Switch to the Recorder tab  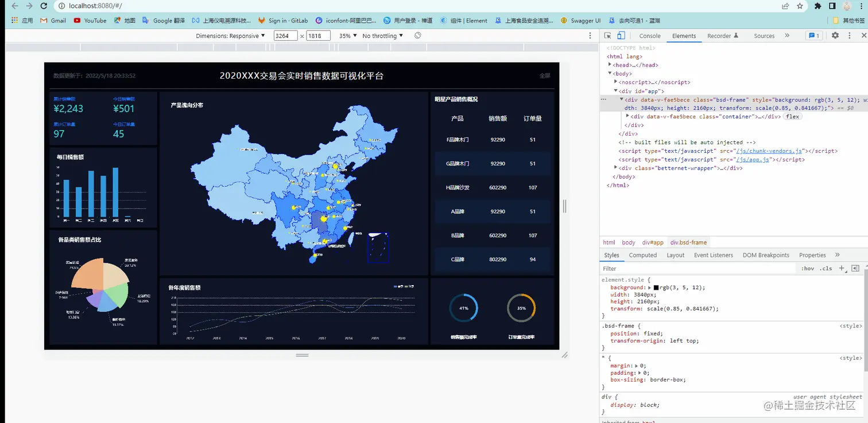tap(723, 36)
